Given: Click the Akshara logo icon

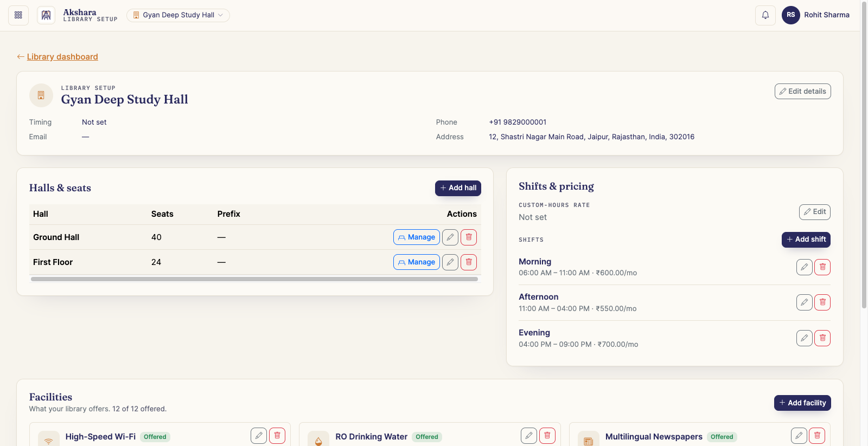Looking at the screenshot, I should tap(46, 15).
